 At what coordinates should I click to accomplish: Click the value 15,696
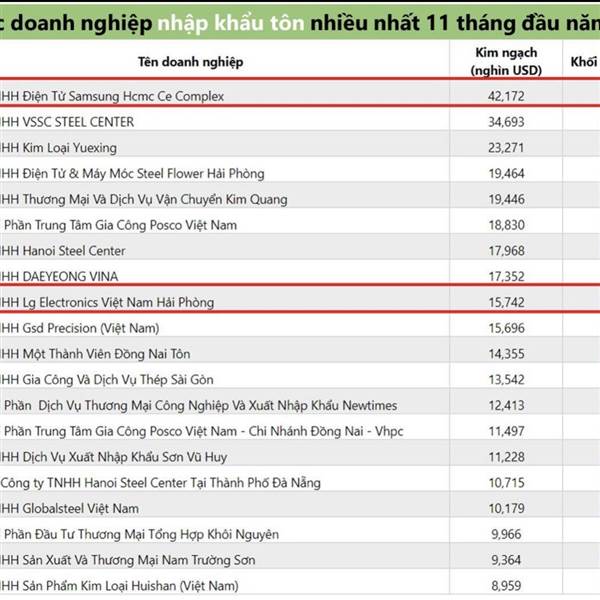coord(506,328)
